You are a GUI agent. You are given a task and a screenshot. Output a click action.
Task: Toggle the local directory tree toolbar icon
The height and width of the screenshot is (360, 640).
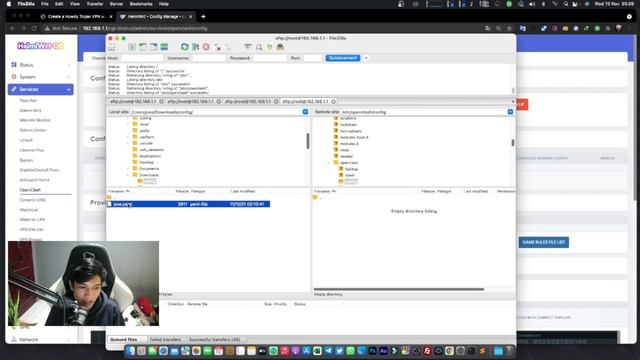[142, 47]
